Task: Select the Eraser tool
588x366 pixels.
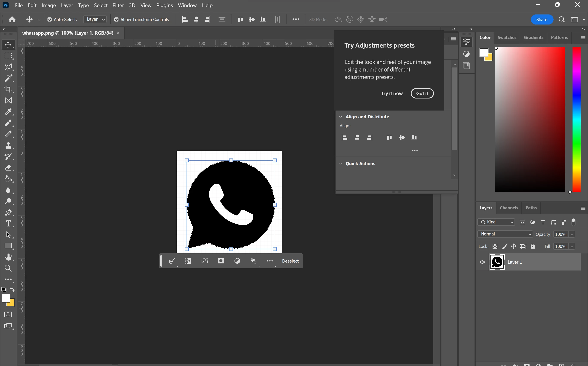Action: click(x=8, y=168)
